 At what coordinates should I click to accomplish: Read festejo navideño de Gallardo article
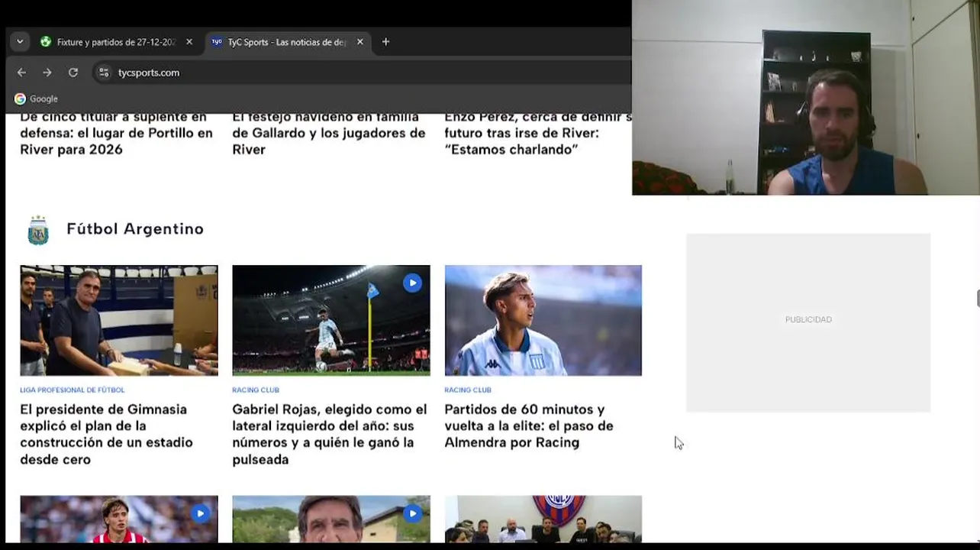coord(329,134)
